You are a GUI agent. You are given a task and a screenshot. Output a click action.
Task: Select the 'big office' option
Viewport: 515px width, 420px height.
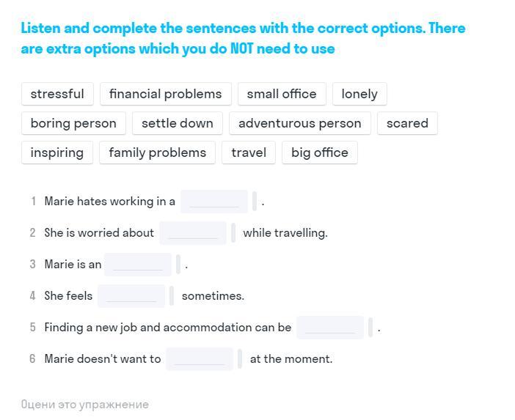pos(320,152)
